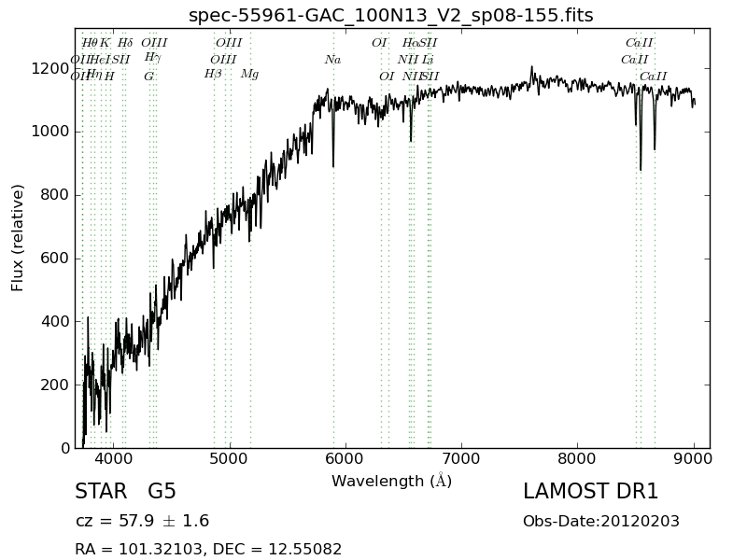Click the x-axis tick label 8000
747x560 pixels.
pos(577,458)
